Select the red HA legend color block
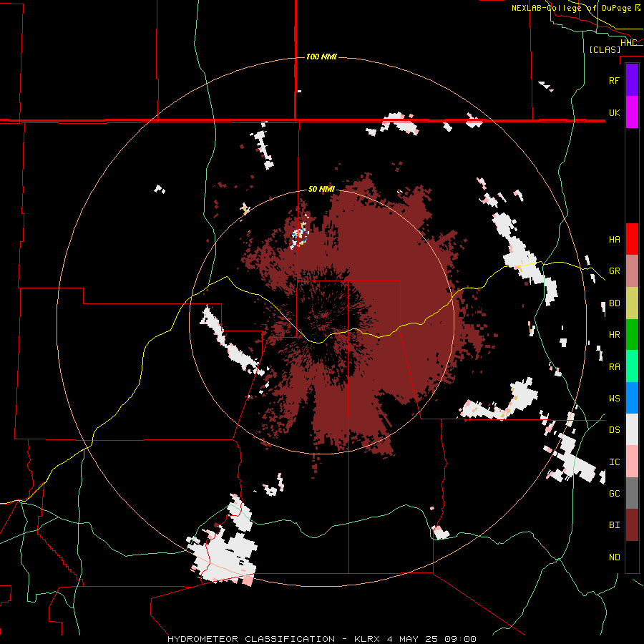This screenshot has width=644, height=644. tap(632, 239)
